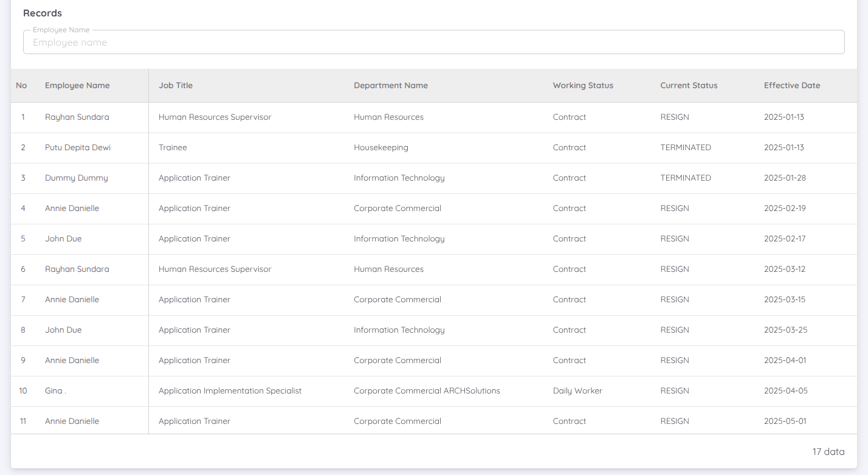Click Gina in row 10
Viewport: 868px width, 475px height.
[55, 391]
